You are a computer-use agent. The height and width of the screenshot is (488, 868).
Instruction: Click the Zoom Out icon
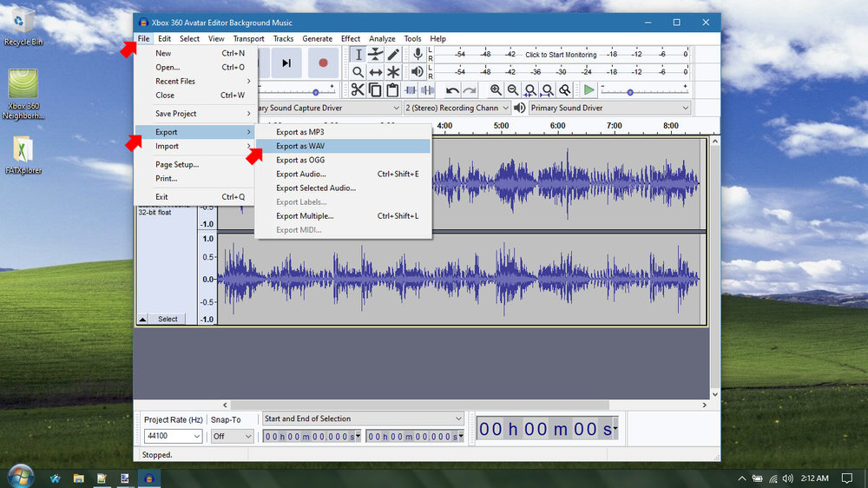pos(513,89)
